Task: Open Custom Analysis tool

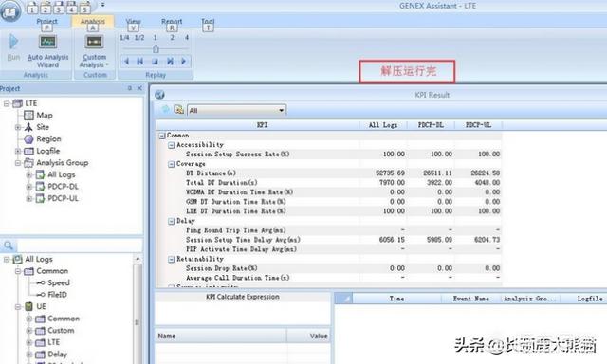Action: pos(95,51)
